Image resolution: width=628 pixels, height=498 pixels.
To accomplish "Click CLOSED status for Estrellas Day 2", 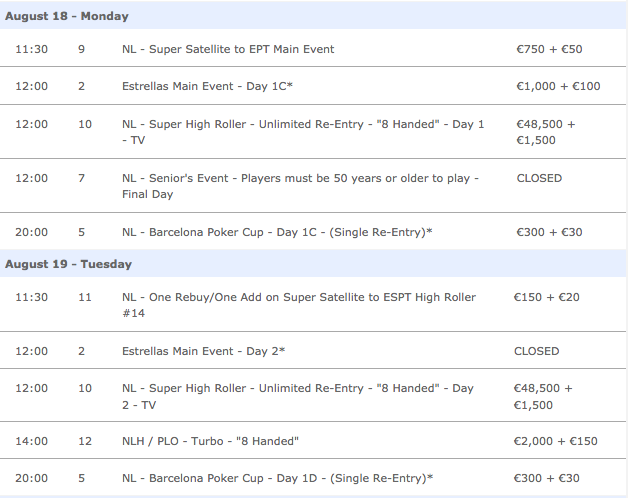I will (536, 351).
